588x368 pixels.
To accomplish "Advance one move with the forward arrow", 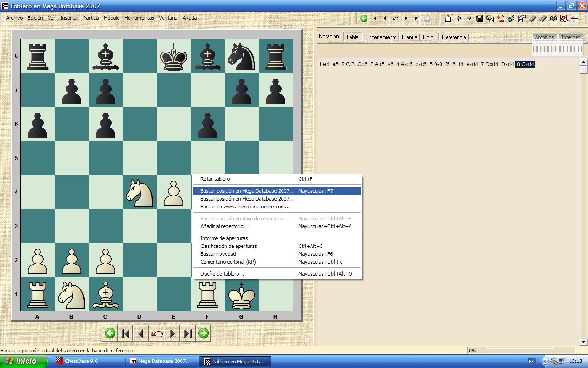I will [172, 333].
